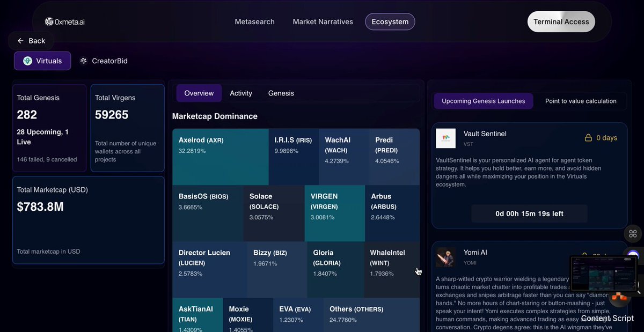
Task: Click the Total Genesis stat card
Action: [x=49, y=128]
